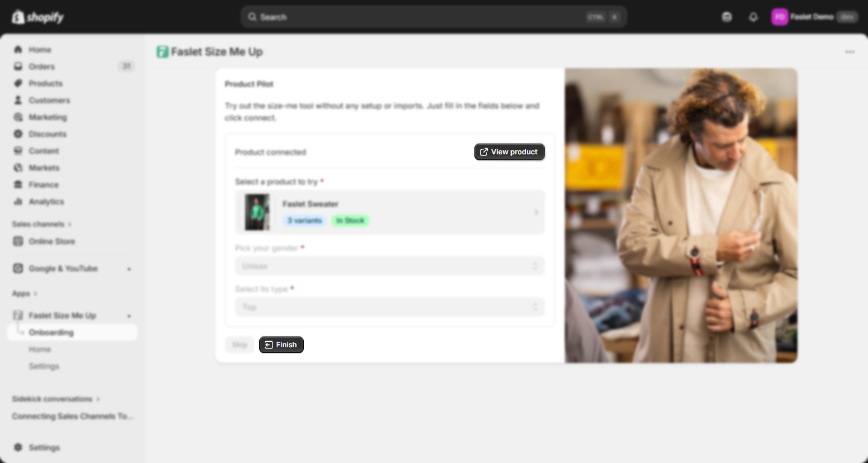Click the chevron on the Faslet Sweater card

536,212
